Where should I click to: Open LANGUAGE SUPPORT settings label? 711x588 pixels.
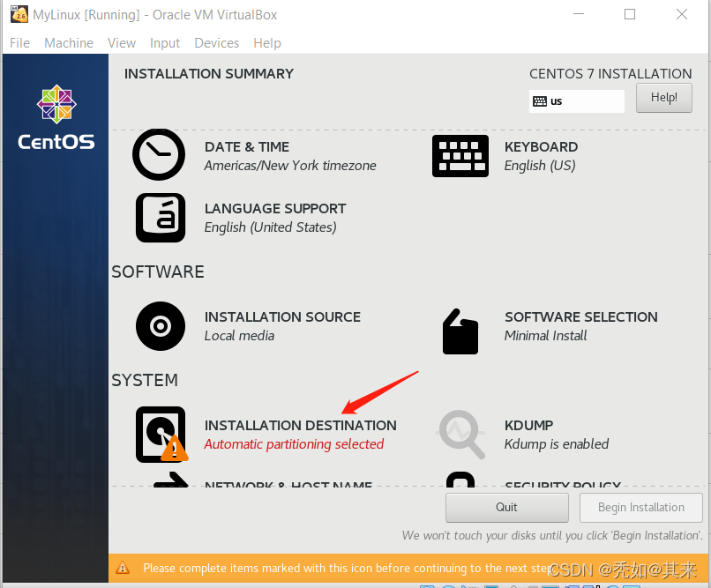click(275, 208)
